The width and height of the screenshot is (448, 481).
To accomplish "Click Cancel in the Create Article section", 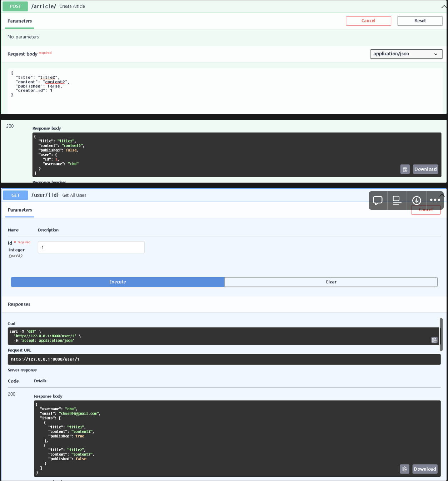I will pos(368,21).
